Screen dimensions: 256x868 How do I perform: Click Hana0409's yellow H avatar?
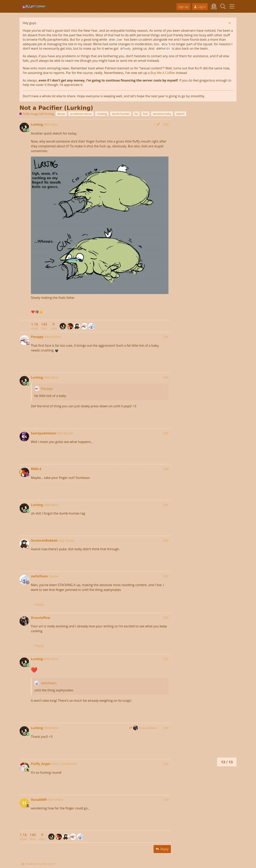(24, 803)
